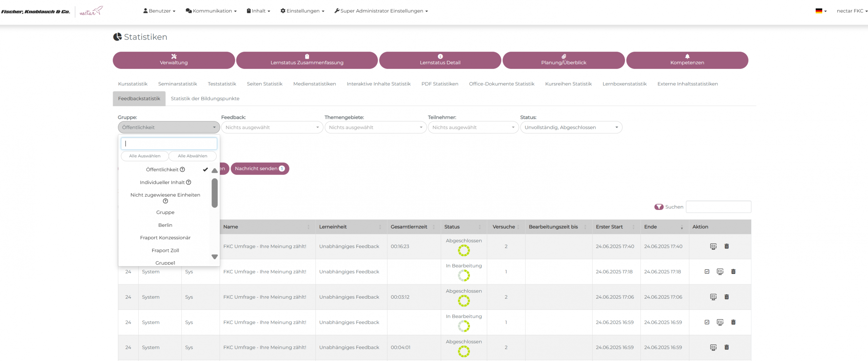Click the trash icon in the 16:59 In Bearbeitung row

(733, 322)
